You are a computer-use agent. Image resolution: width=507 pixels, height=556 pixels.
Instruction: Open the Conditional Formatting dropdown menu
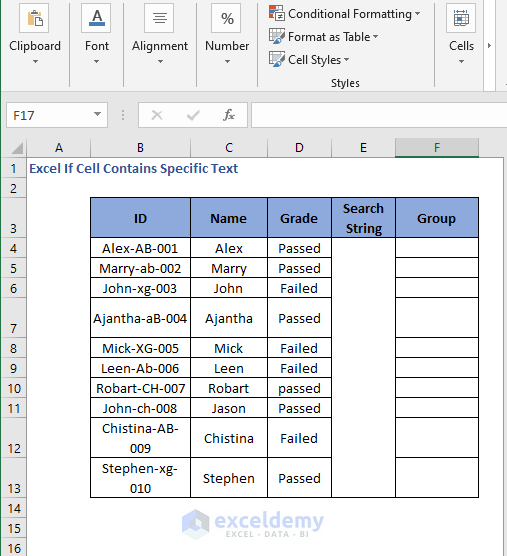417,13
